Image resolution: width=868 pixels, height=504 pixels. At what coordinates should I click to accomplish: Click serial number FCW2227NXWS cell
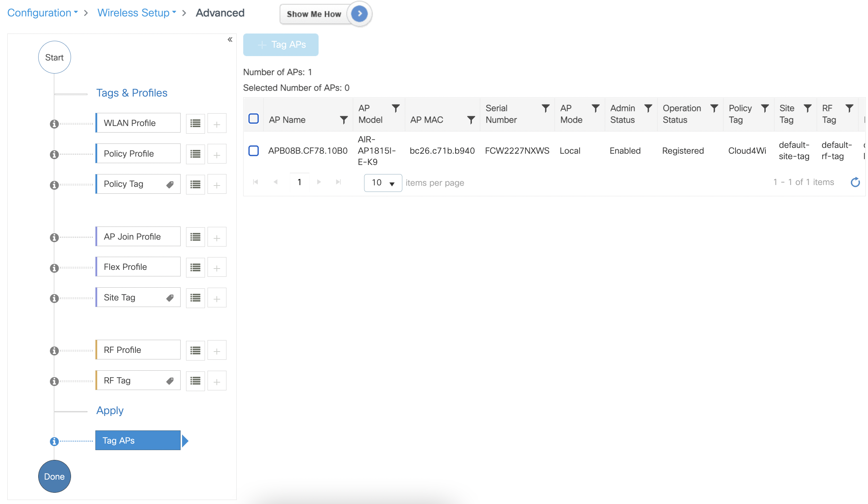click(x=517, y=151)
